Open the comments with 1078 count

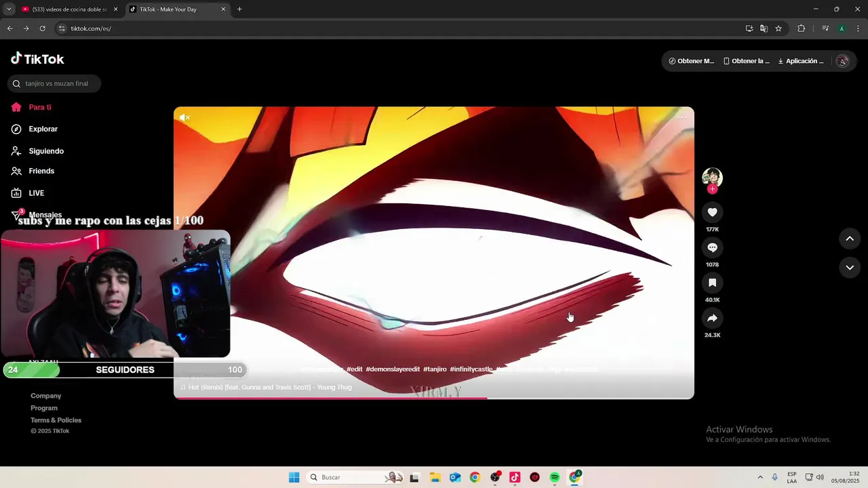(712, 247)
